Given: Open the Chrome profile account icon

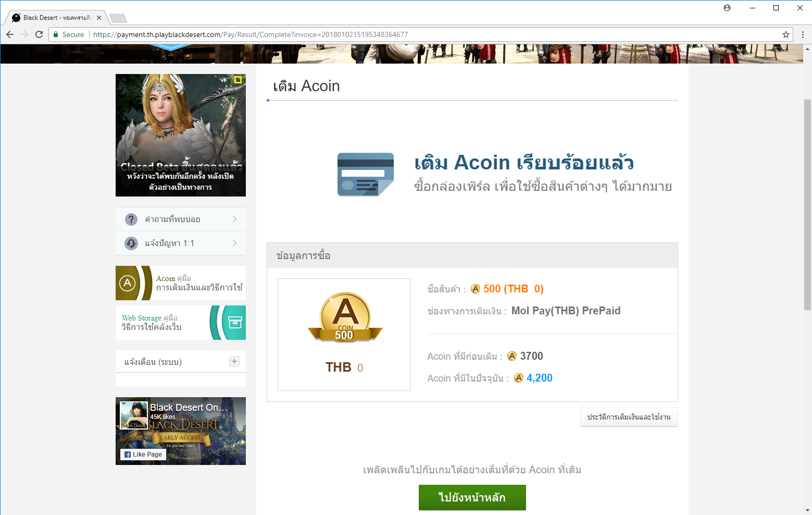Looking at the screenshot, I should point(727,8).
